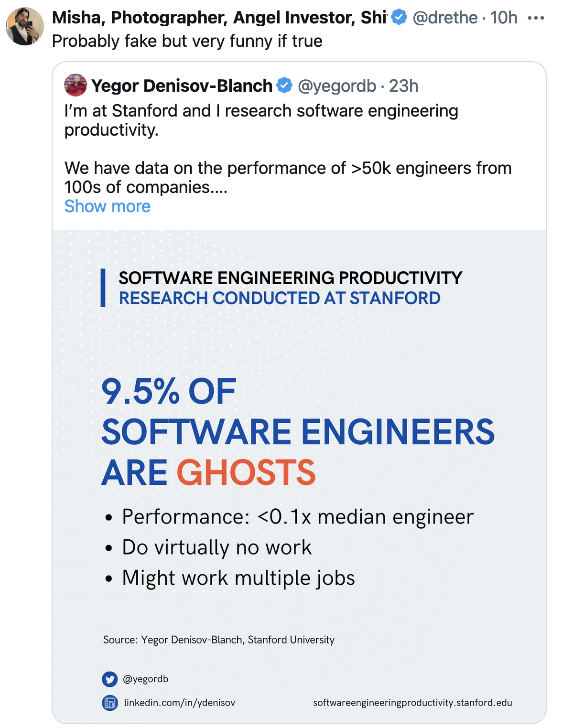
Task: Click the @yegordb handle in the quoted tweet header
Action: point(337,86)
